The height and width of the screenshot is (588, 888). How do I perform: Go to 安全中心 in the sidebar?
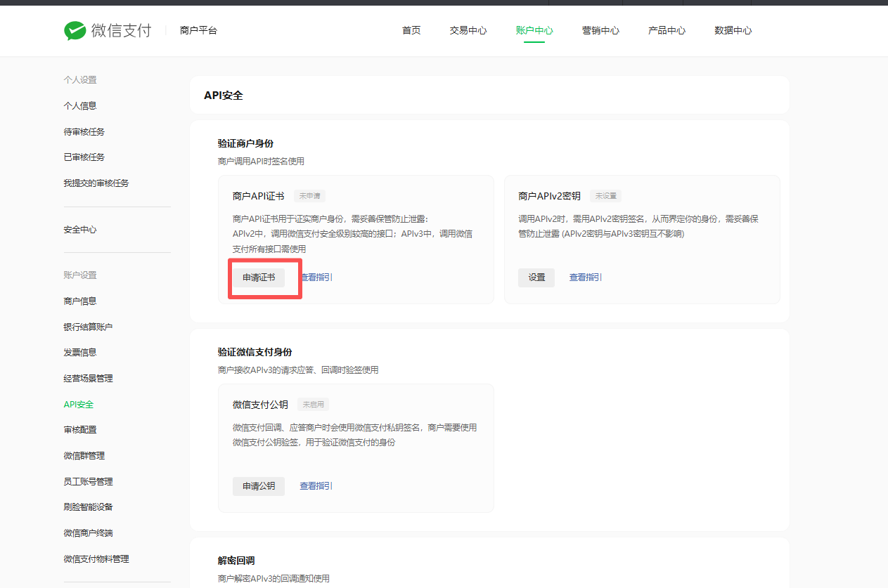pyautogui.click(x=80, y=230)
